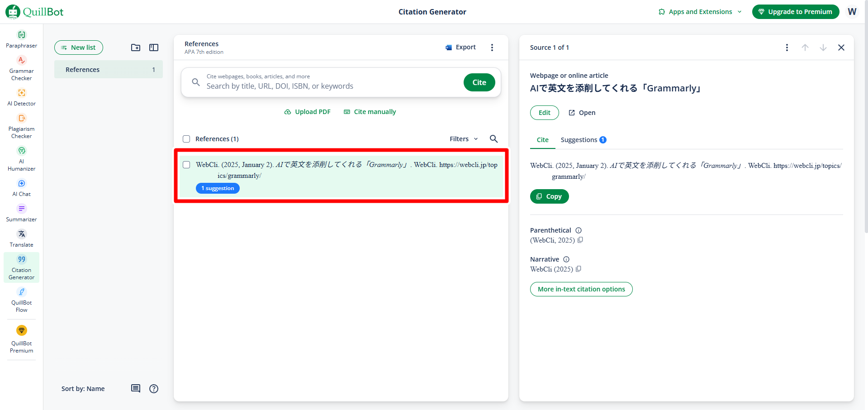Screen dimensions: 868x410
Task: Switch to the Suggestions tab
Action: [x=583, y=140]
